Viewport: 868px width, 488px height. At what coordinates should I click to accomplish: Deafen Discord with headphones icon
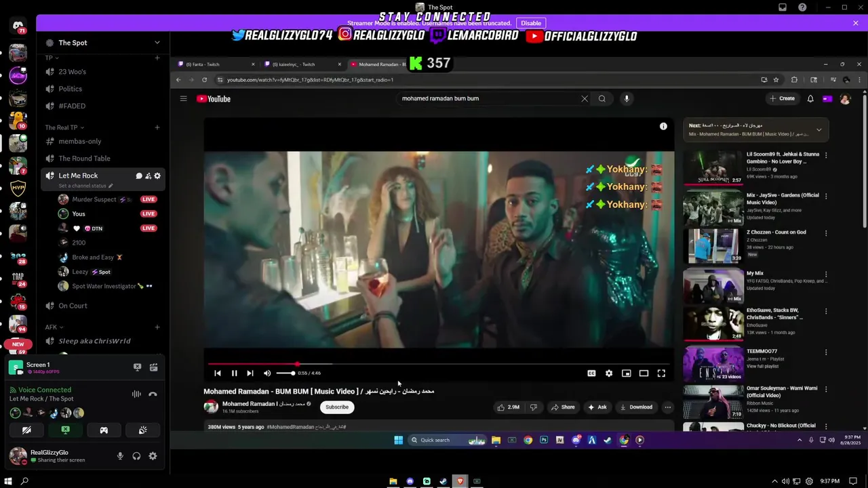tap(136, 456)
